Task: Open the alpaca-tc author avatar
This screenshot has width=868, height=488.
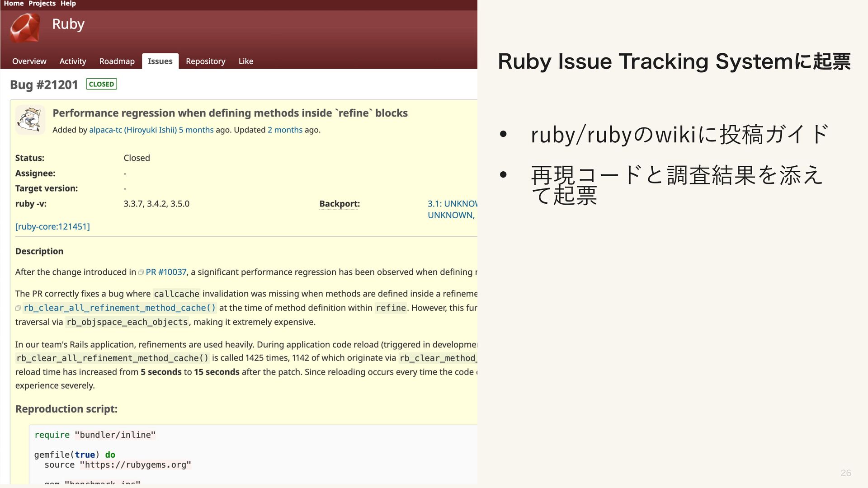Action: pos(30,120)
